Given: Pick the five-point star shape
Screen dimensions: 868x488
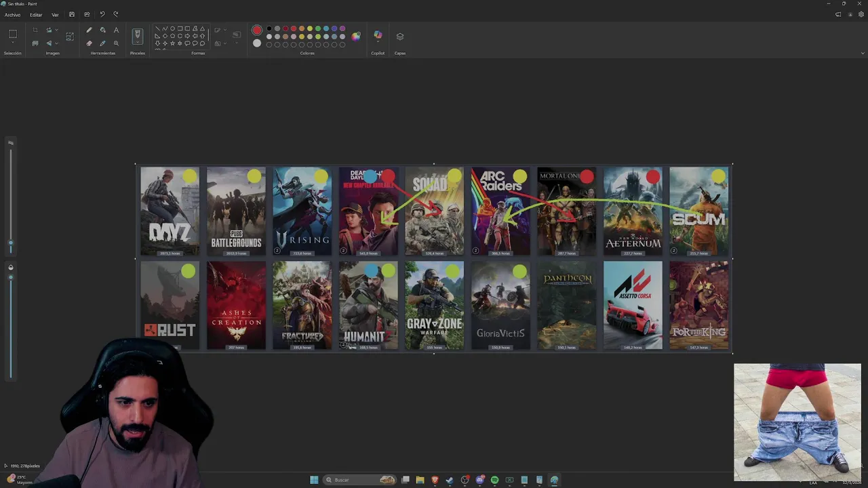Looking at the screenshot, I should pyautogui.click(x=172, y=43).
